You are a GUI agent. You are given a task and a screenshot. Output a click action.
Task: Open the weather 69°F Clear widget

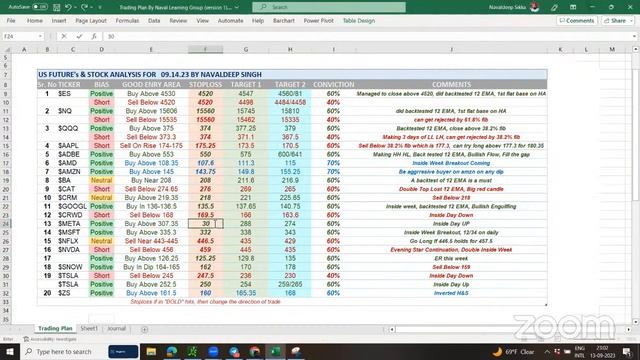[x=513, y=351]
